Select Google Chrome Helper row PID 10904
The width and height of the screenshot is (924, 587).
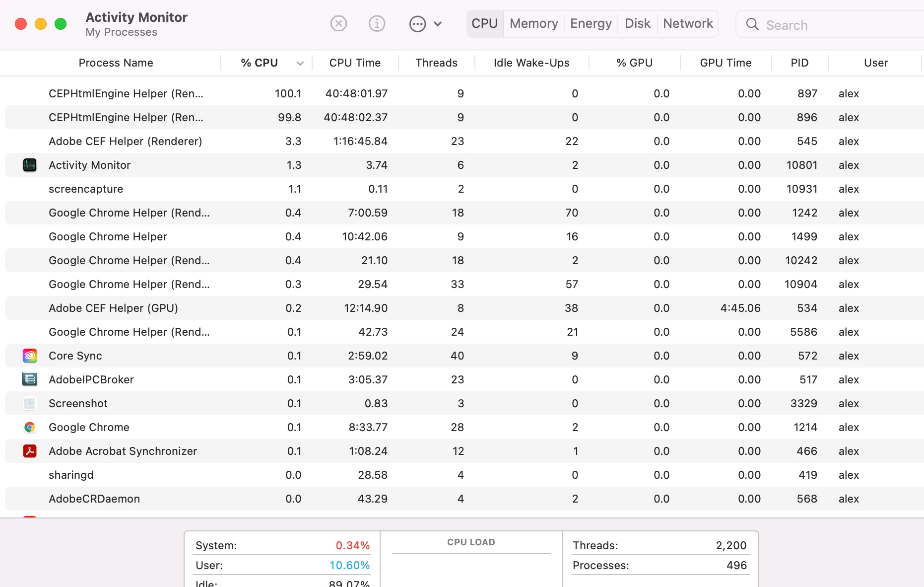click(x=464, y=284)
